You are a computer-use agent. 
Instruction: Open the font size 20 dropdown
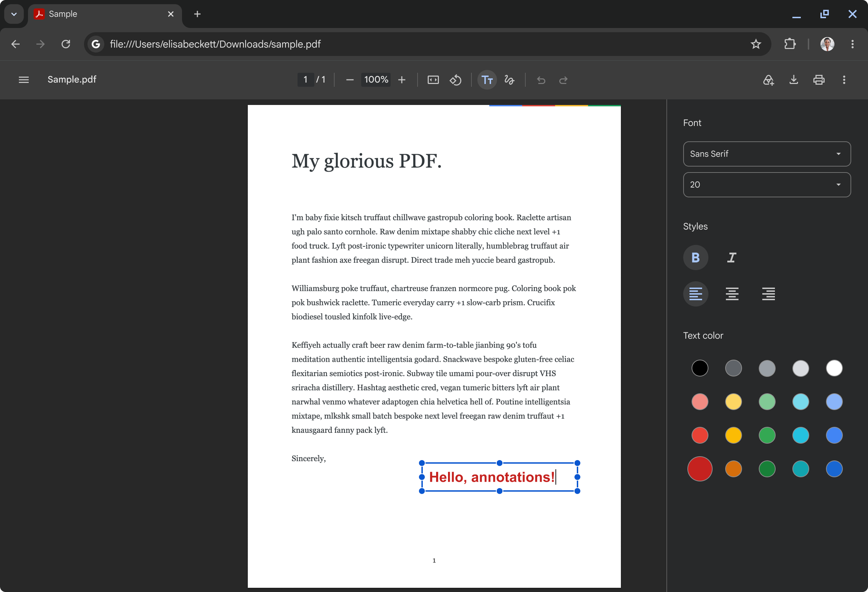[x=766, y=185]
